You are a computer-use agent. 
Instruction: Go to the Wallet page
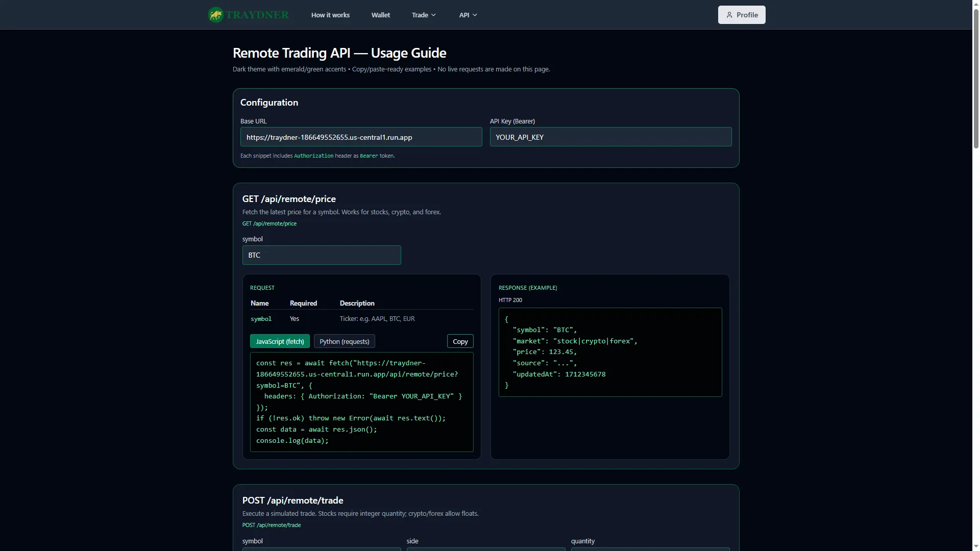click(381, 15)
